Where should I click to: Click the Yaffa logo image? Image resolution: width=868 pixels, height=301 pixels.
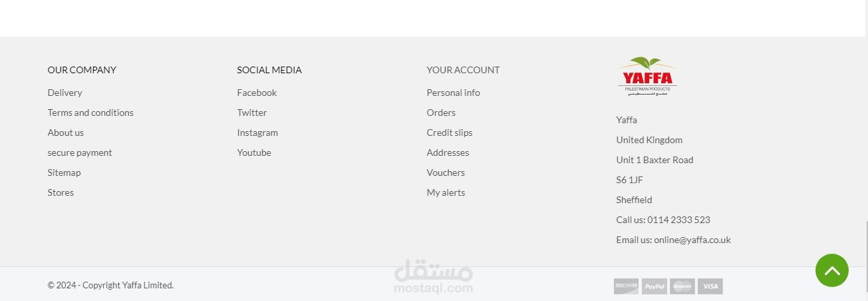tap(647, 77)
